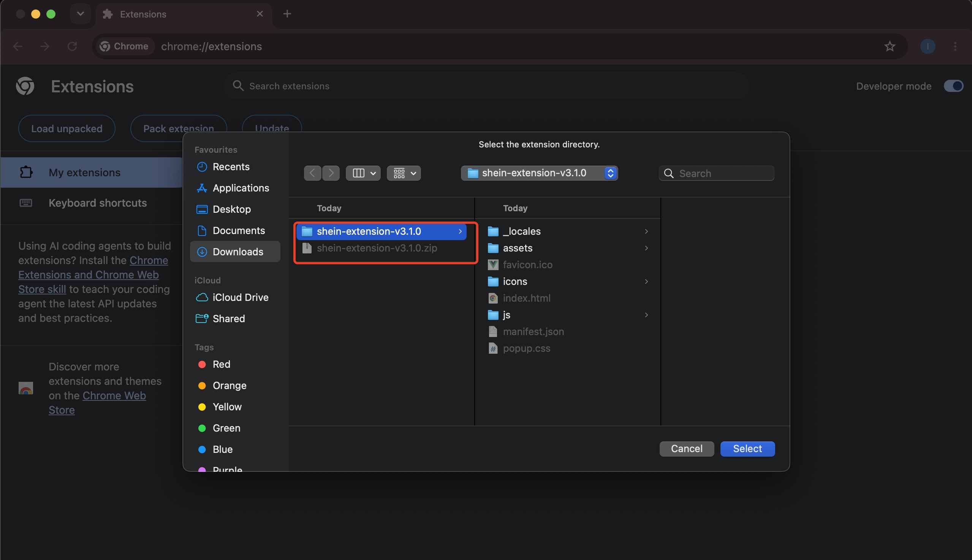Viewport: 972px width, 560px height.
Task: Select Applications in Favourites sidebar
Action: pyautogui.click(x=235, y=188)
